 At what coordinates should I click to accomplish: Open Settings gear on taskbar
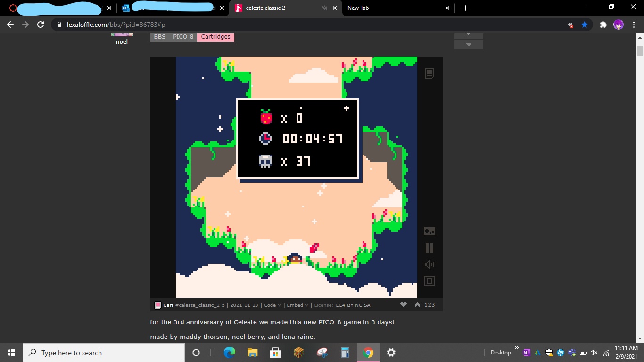[x=391, y=353]
